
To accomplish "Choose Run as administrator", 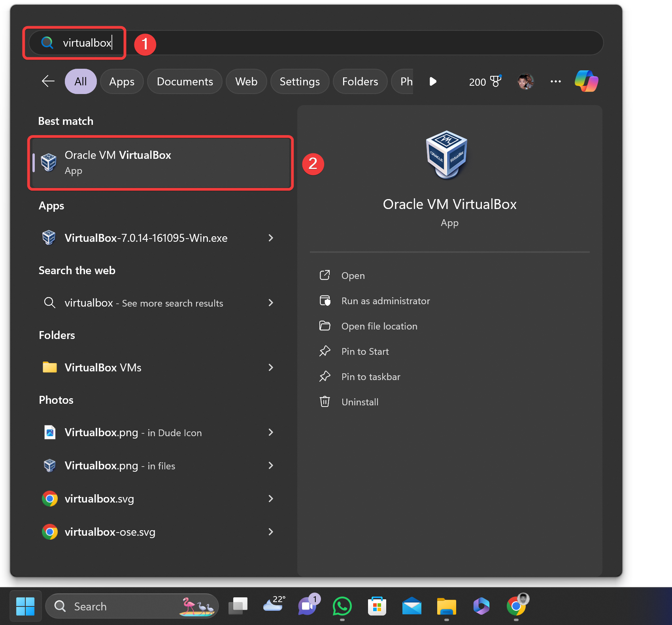I will [385, 301].
